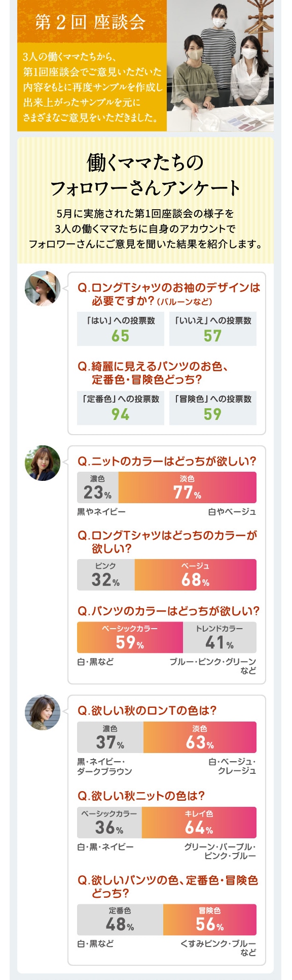Click the 「はい」への投票数 65 box
This screenshot has width=292, height=980.
click(121, 329)
